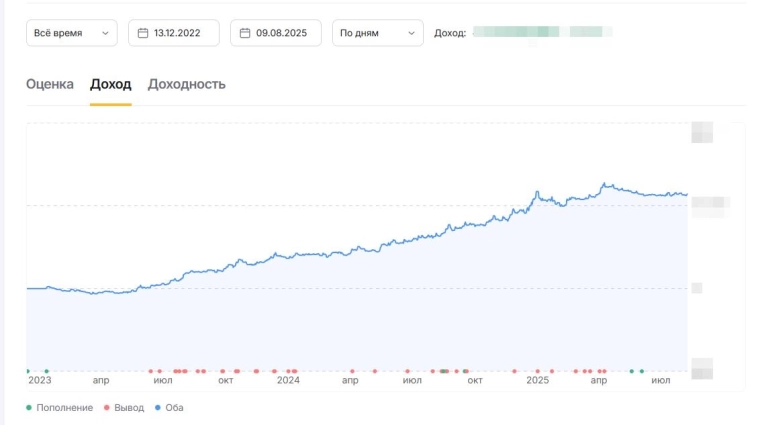Click the start date field 13.12.2022
The height and width of the screenshot is (425, 758).
(176, 33)
